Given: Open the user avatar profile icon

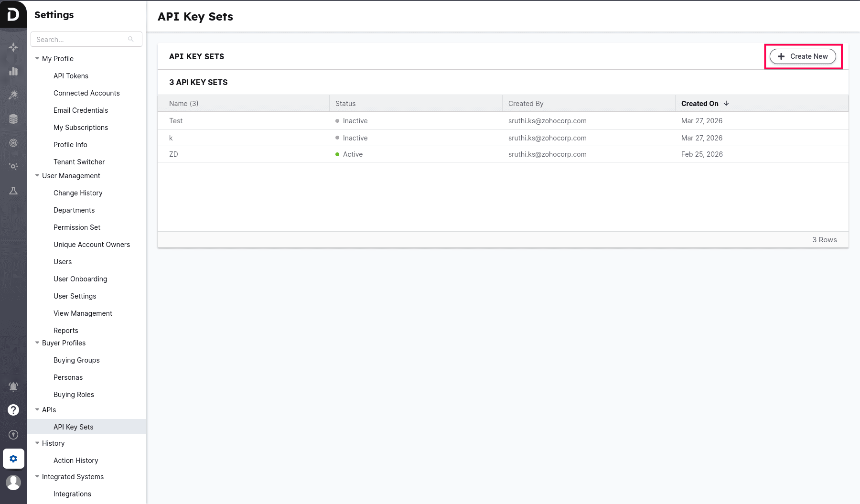Looking at the screenshot, I should click(x=13, y=483).
